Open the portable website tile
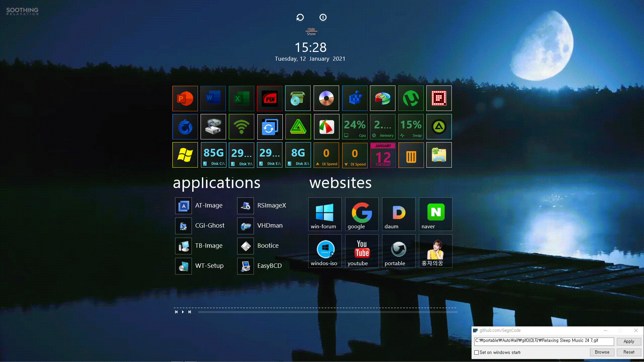 coord(398,251)
